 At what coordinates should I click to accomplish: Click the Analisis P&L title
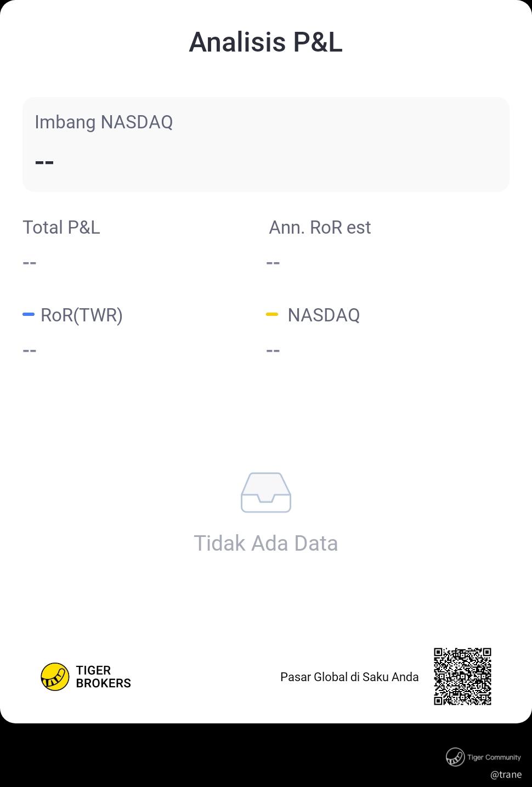[x=266, y=42]
